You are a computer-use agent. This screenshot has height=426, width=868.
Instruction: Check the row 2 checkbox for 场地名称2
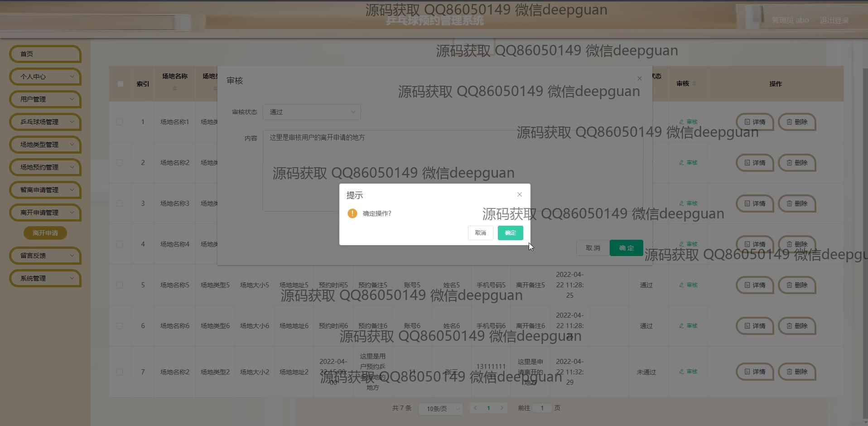point(120,163)
